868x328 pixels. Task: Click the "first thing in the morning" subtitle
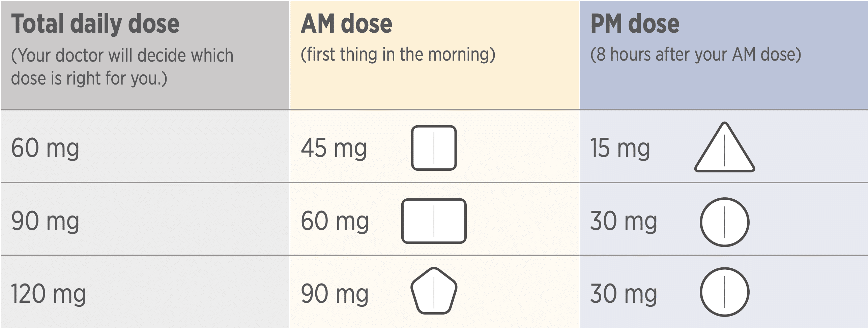[x=398, y=55]
